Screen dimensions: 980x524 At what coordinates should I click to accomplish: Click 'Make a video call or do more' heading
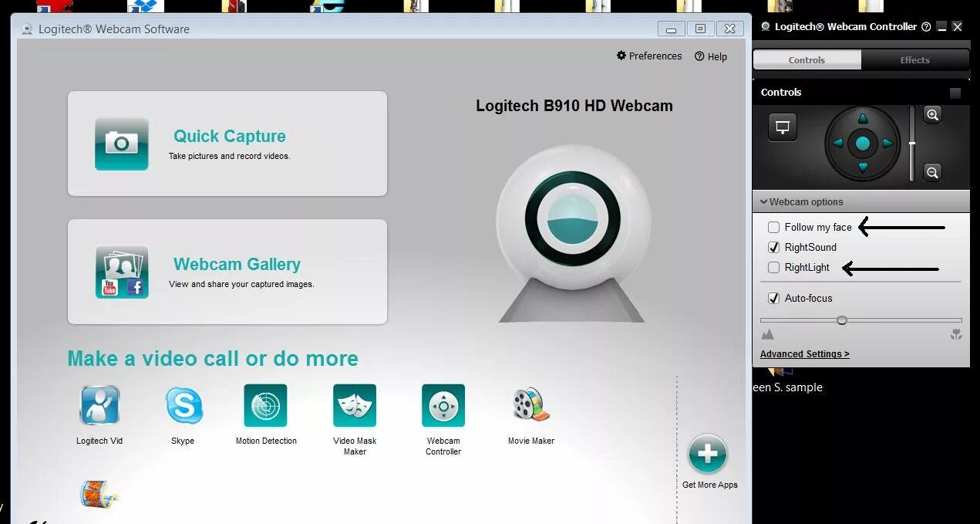213,358
